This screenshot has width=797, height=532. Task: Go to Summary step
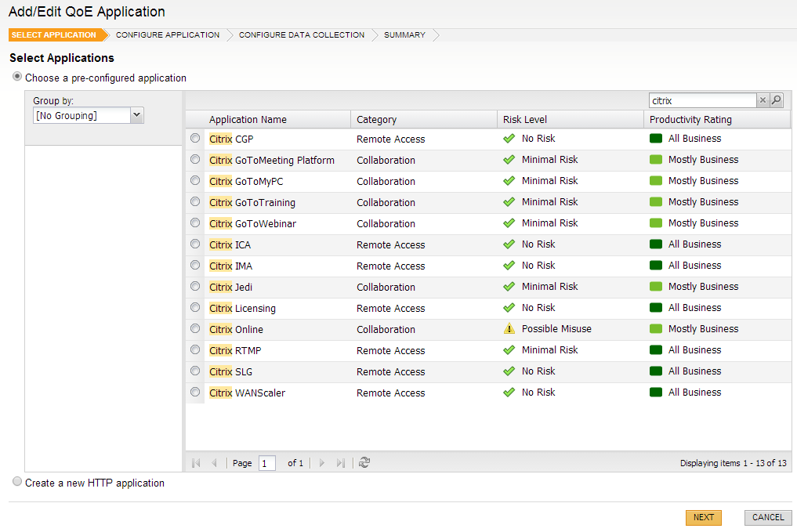coord(404,35)
